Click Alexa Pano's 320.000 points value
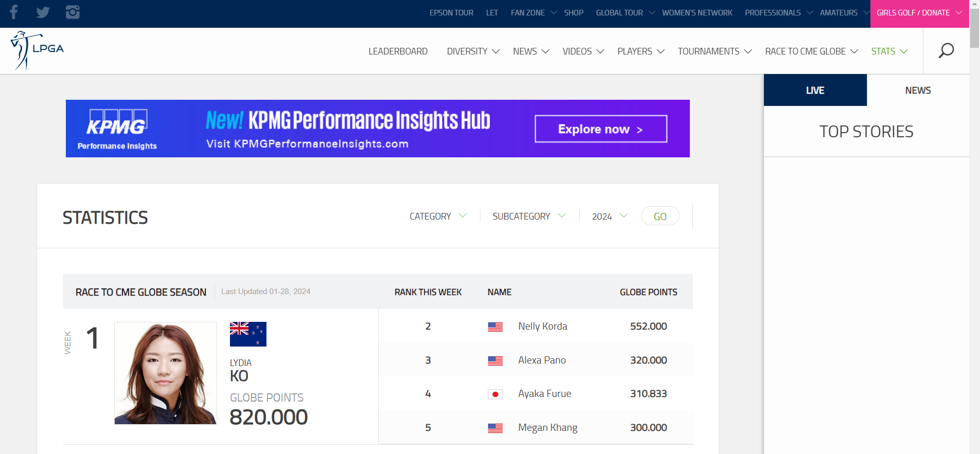The width and height of the screenshot is (980, 454). point(649,360)
